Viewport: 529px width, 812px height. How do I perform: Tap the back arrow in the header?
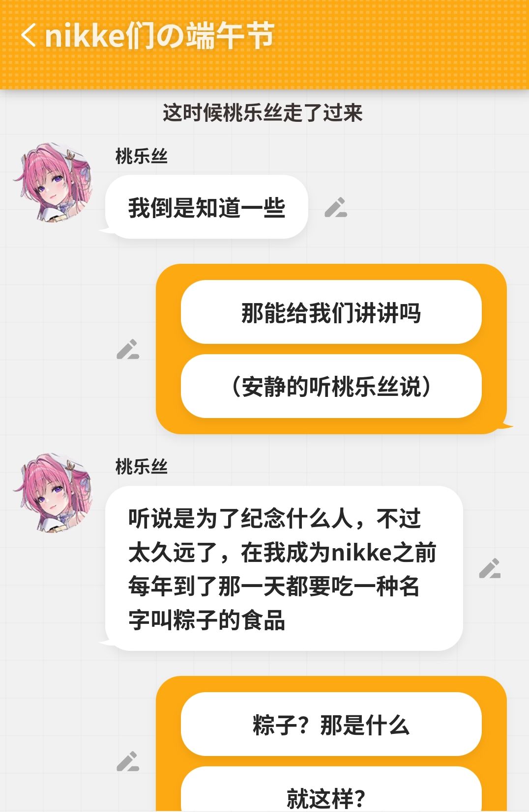tap(29, 36)
